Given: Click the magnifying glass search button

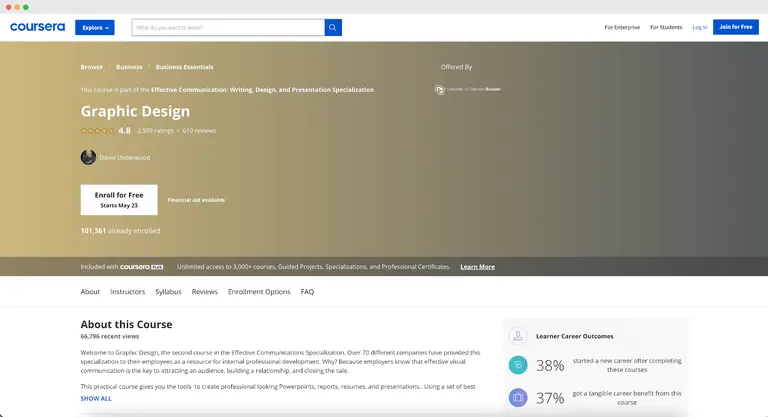Looking at the screenshot, I should click(333, 27).
